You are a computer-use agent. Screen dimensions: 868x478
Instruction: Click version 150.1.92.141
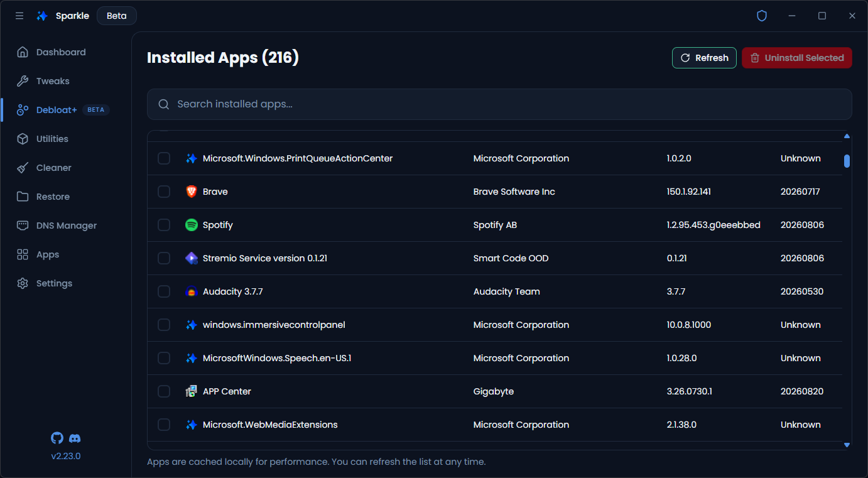click(688, 192)
